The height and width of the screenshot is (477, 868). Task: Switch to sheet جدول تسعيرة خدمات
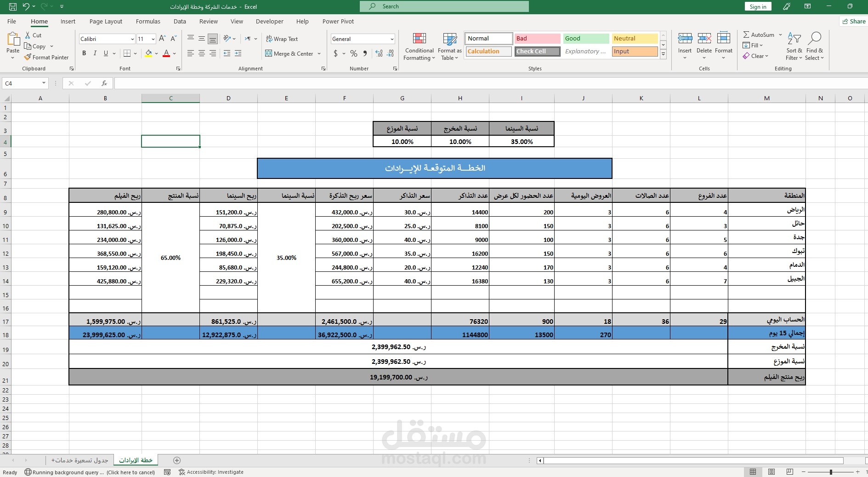pyautogui.click(x=79, y=460)
